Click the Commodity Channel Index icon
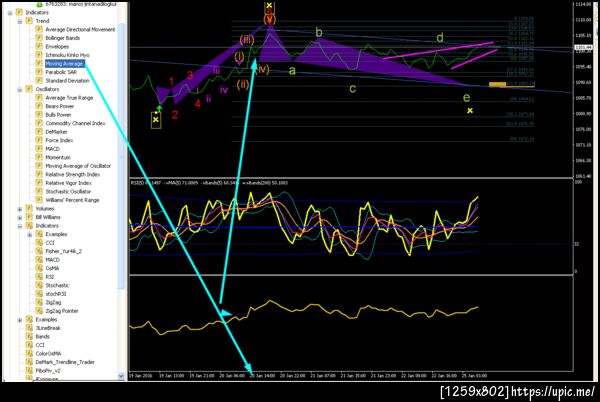Viewport: 600px width, 402px height. [x=39, y=123]
